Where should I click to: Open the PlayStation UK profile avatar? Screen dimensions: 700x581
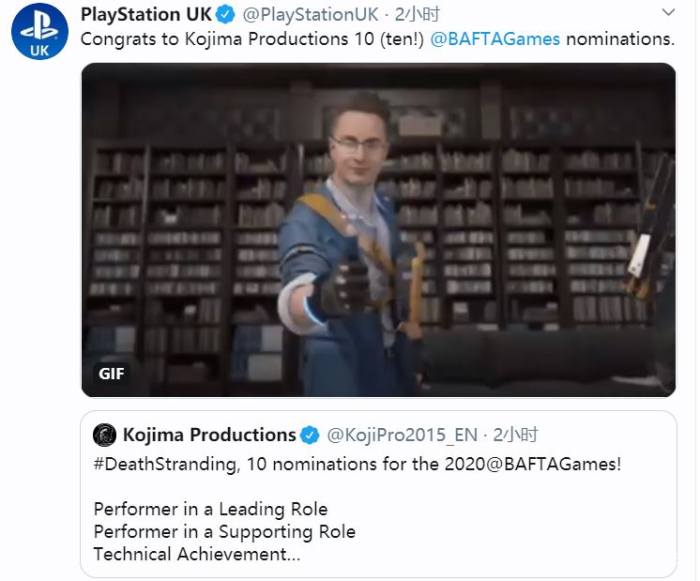click(x=40, y=31)
